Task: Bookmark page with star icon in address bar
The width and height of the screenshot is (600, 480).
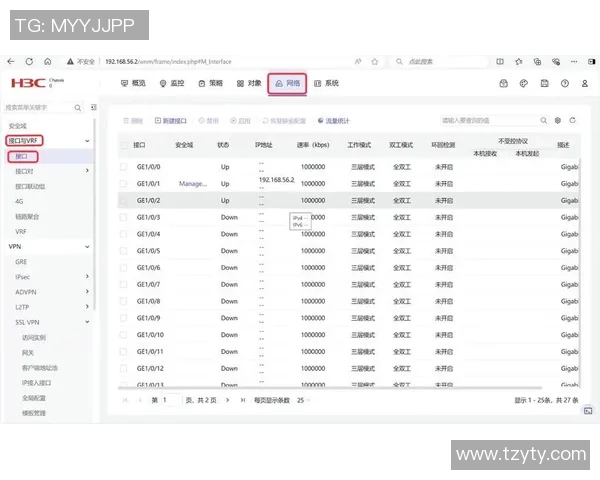Action: click(x=375, y=62)
